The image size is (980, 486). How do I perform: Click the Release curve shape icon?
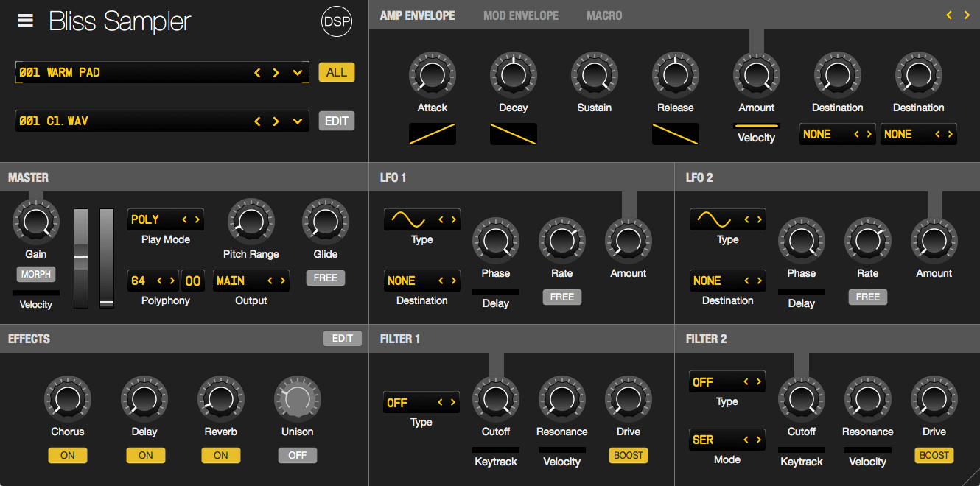(x=676, y=134)
